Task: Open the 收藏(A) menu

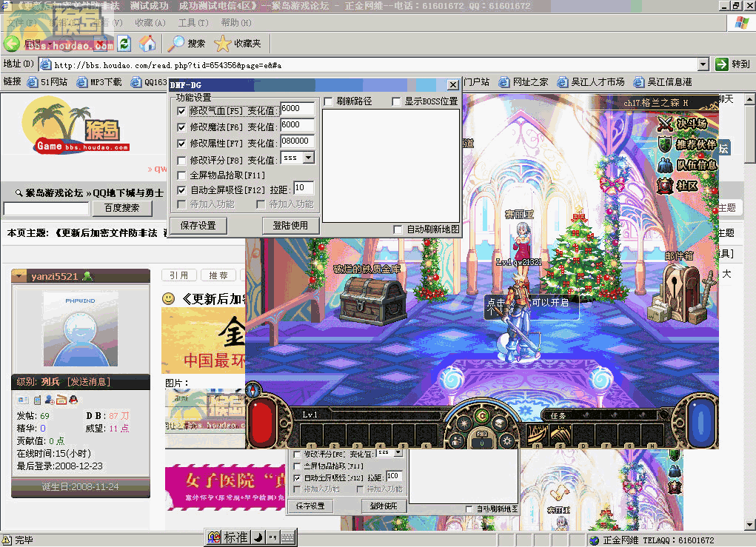Action: click(150, 23)
